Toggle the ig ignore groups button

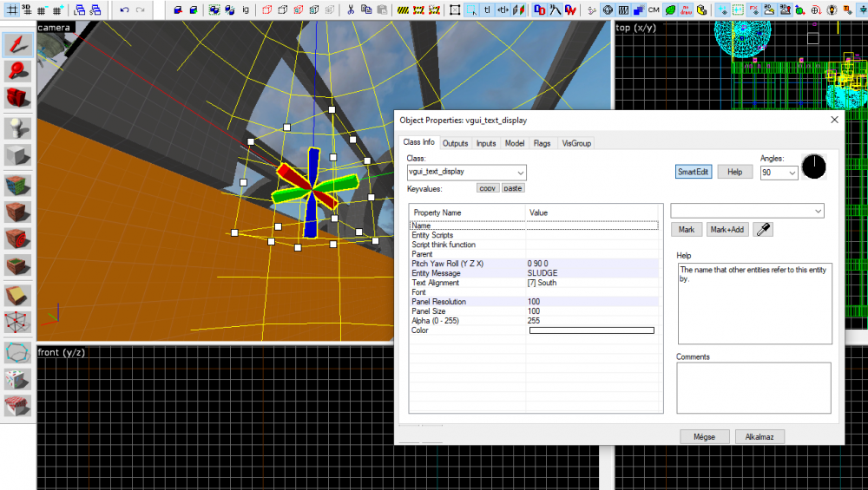point(246,10)
